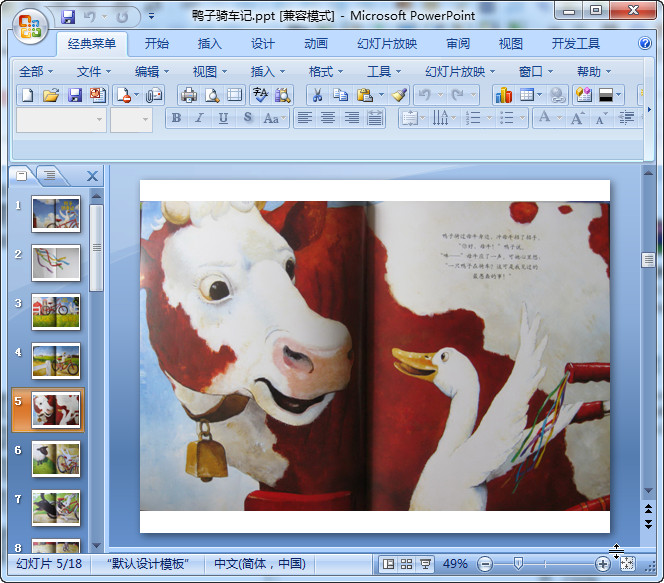
Task: Click the Office button logo
Action: coord(30,26)
